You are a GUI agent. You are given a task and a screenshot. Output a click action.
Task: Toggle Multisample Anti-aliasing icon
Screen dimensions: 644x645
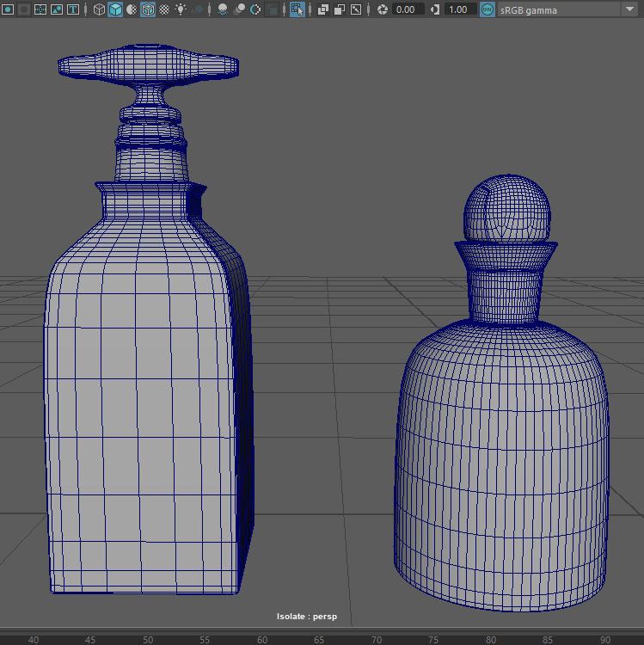[255, 9]
